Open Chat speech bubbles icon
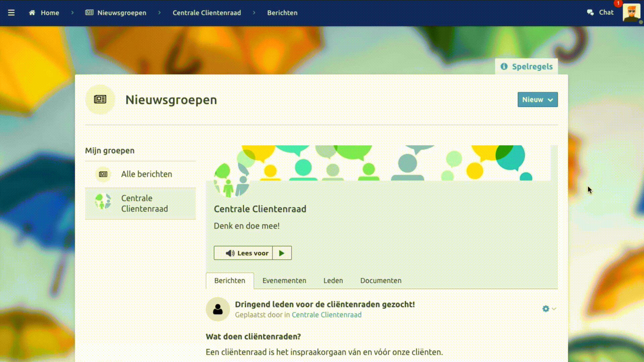This screenshot has height=362, width=644. click(590, 12)
